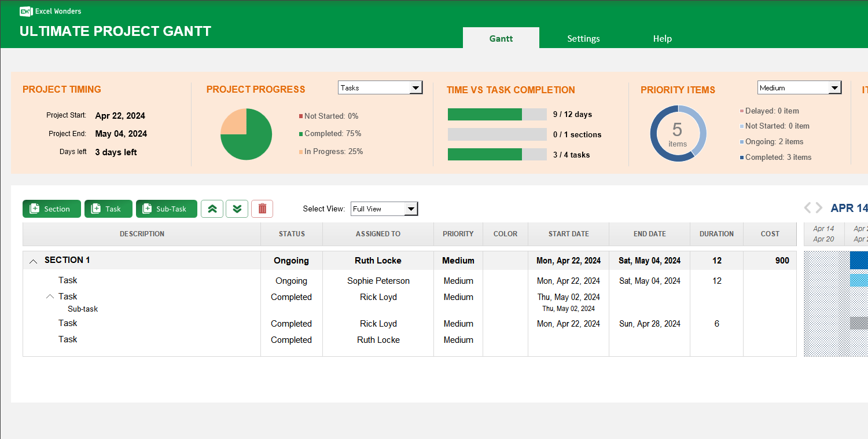Collapse SECTION 1 using its chevron
This screenshot has width=868, height=439.
(33, 261)
